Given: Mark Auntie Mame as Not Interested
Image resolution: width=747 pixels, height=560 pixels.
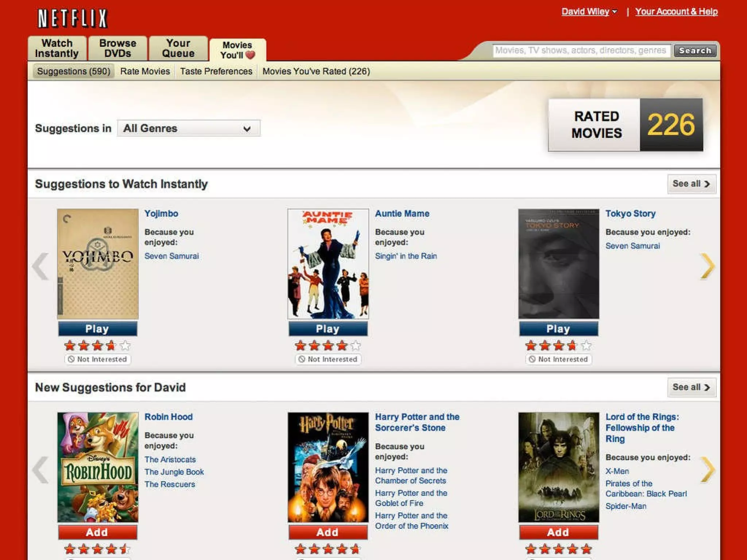Looking at the screenshot, I should pos(328,359).
